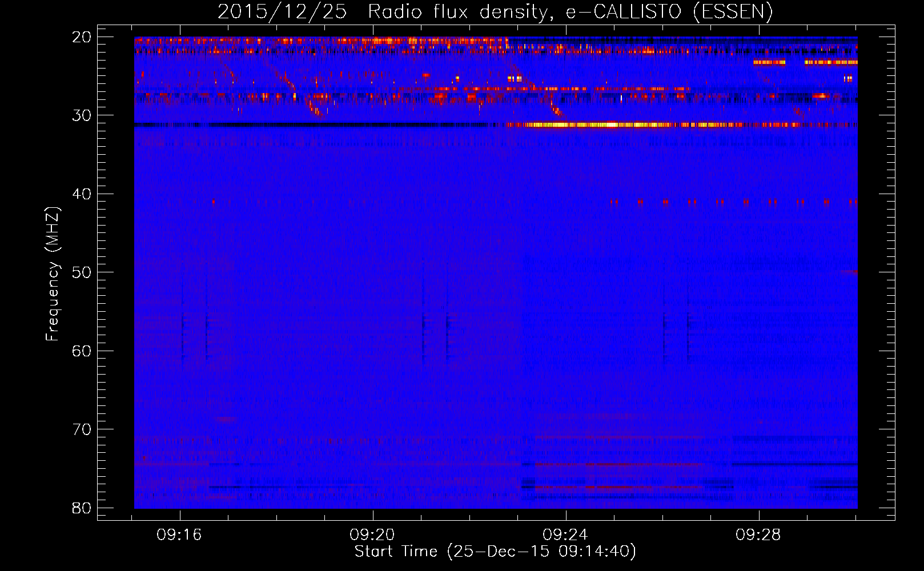Click the "Frequency (MHZ)" y-axis label

(x=53, y=274)
